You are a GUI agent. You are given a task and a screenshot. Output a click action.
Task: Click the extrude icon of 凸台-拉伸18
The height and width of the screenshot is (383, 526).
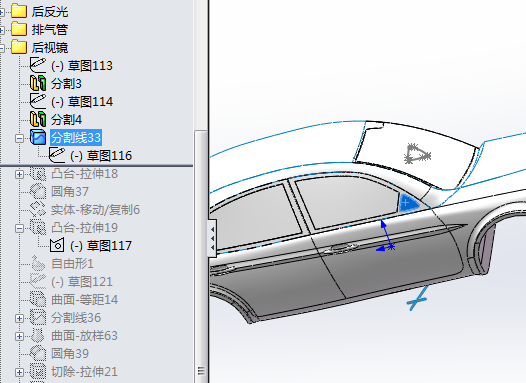click(38, 174)
